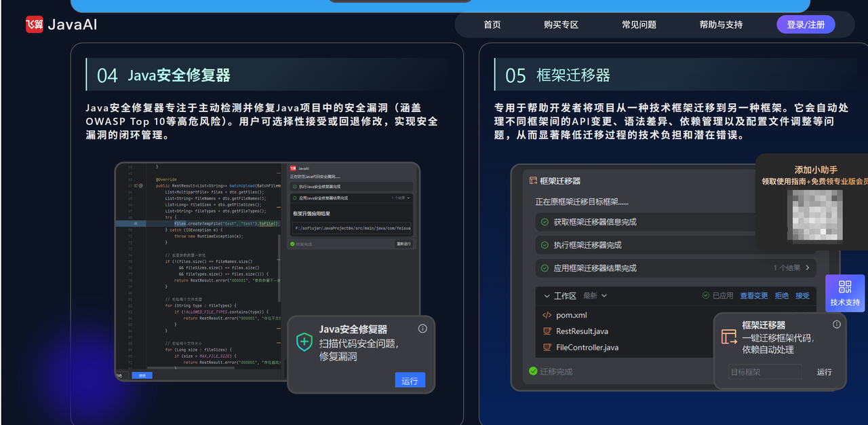Viewport: 868px width, 425px height.
Task: Open the 常见问题 nav item
Action: [x=639, y=24]
